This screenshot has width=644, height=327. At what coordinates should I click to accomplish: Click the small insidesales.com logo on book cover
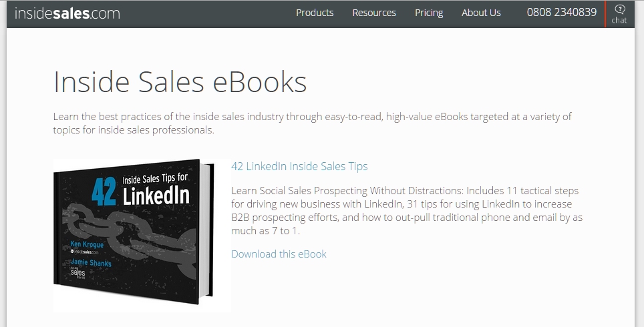(x=84, y=252)
